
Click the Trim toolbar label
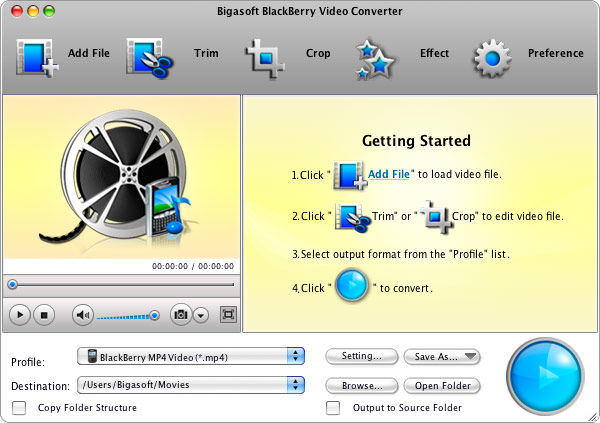pos(206,53)
